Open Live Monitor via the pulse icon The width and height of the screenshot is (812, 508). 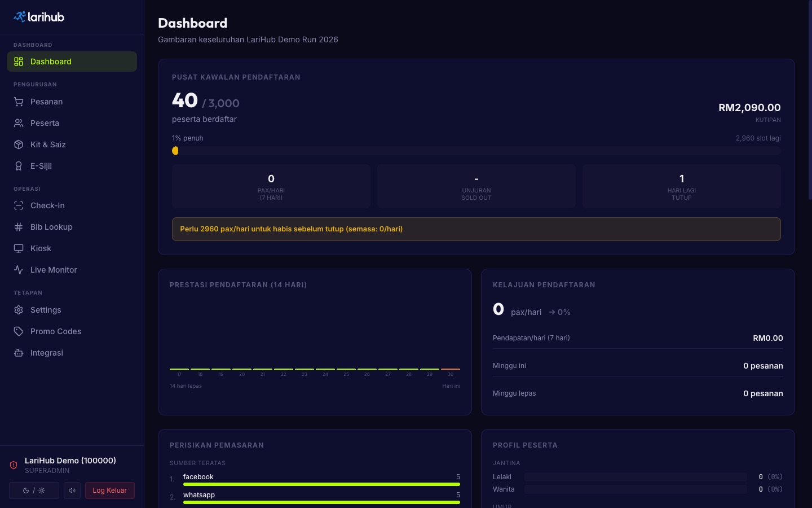point(19,270)
